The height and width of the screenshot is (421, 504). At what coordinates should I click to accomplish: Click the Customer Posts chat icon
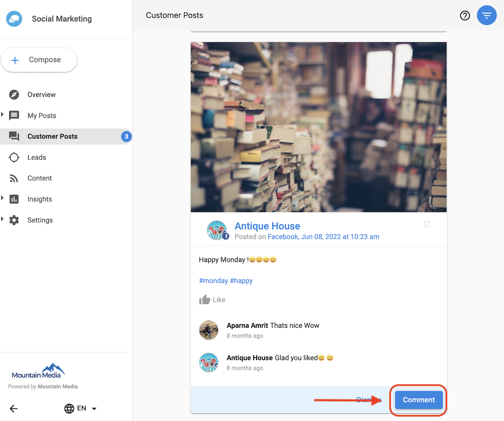[14, 136]
